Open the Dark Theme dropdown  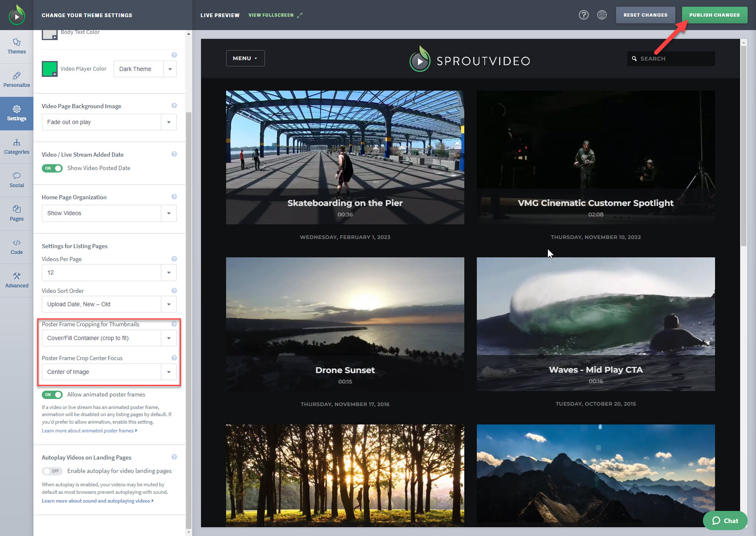145,69
